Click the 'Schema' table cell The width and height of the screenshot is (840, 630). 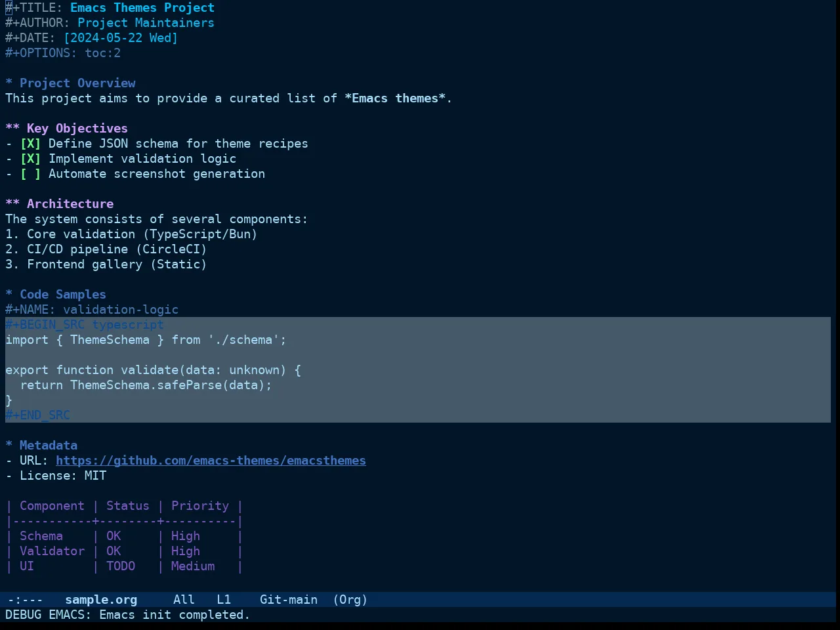pos(41,536)
